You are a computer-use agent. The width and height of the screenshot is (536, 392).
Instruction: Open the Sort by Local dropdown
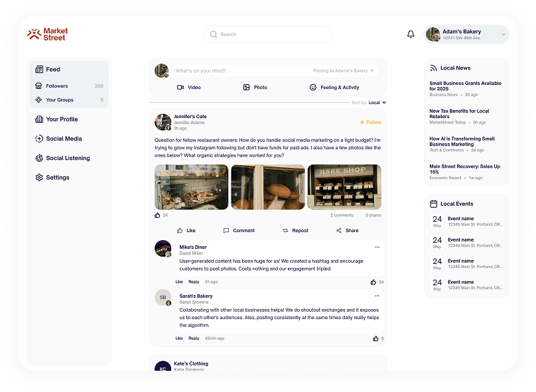point(375,103)
